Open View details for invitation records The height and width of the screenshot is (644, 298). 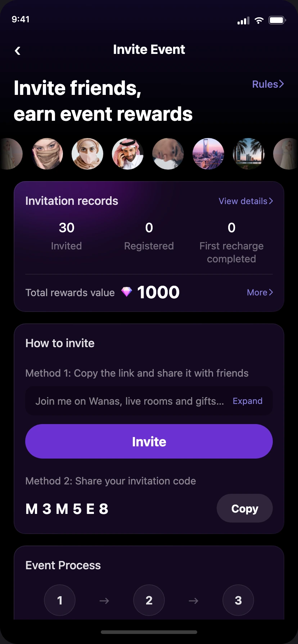246,201
